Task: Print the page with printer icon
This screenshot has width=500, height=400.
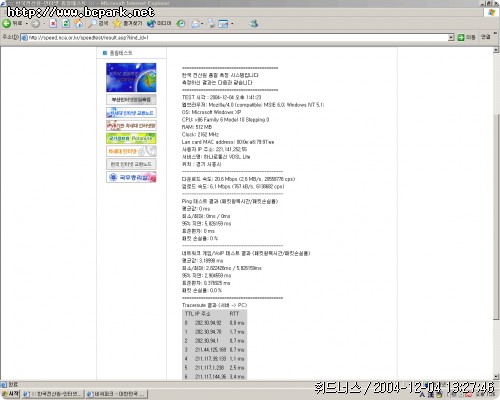Action: coord(211,24)
